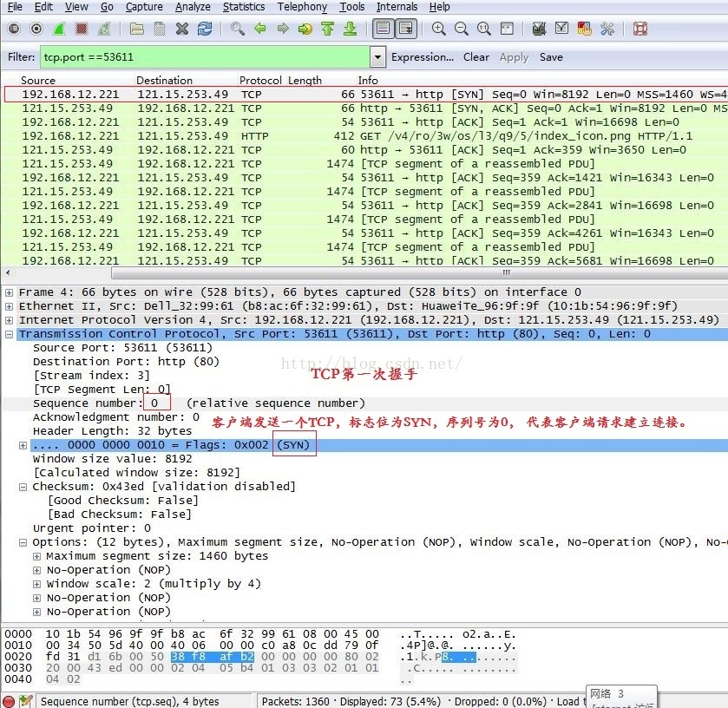Viewport: 728px width, 708px height.
Task: Stop the running capture (red square)
Action: tap(82, 29)
